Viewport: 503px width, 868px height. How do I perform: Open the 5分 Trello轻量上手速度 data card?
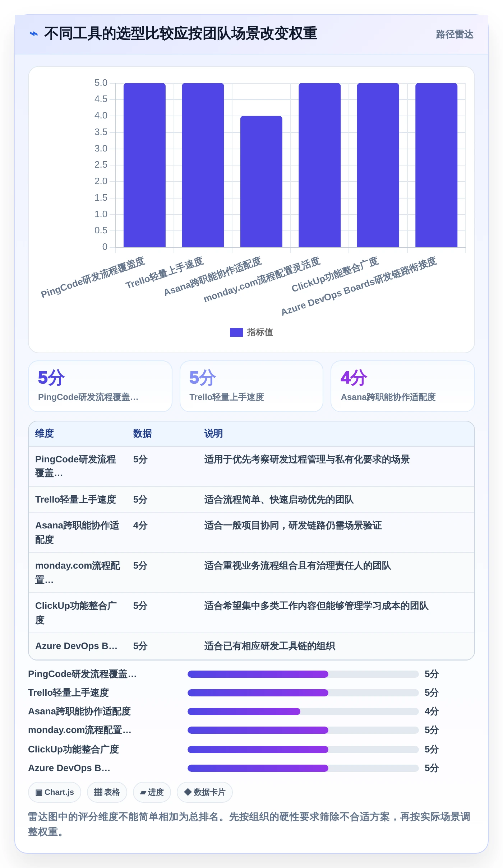[251, 386]
